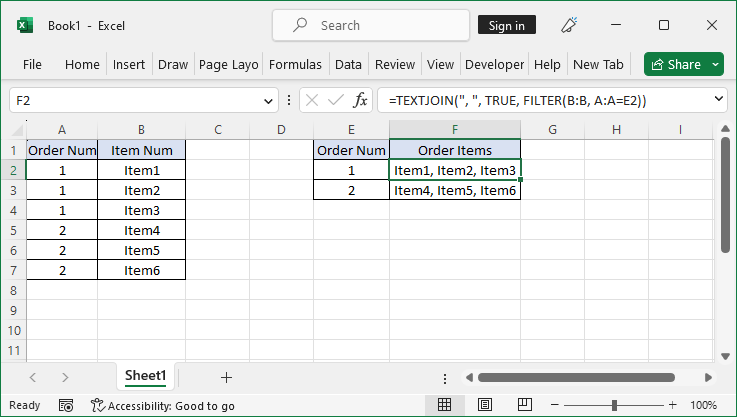The width and height of the screenshot is (737, 417).
Task: Open the Developer ribbon tab
Action: 495,64
